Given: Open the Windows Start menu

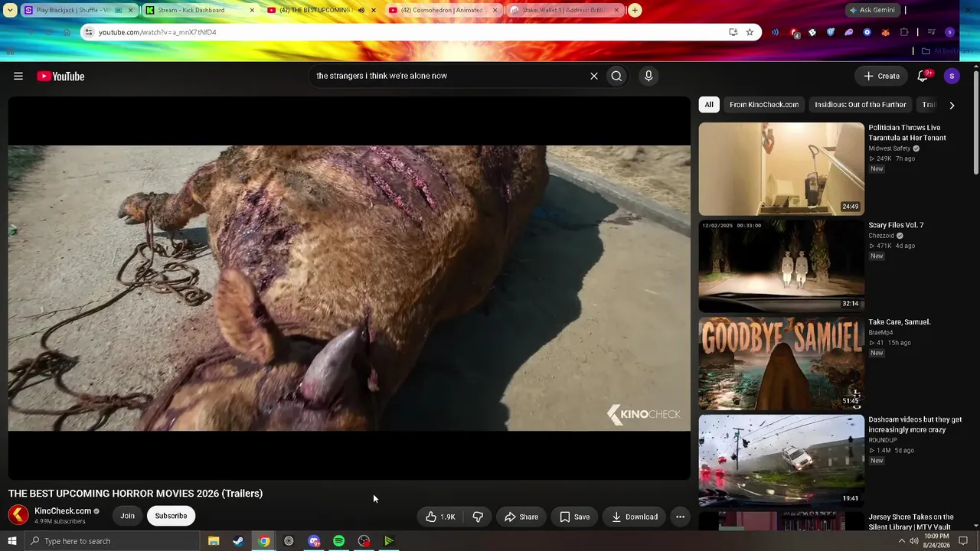Looking at the screenshot, I should pyautogui.click(x=11, y=541).
